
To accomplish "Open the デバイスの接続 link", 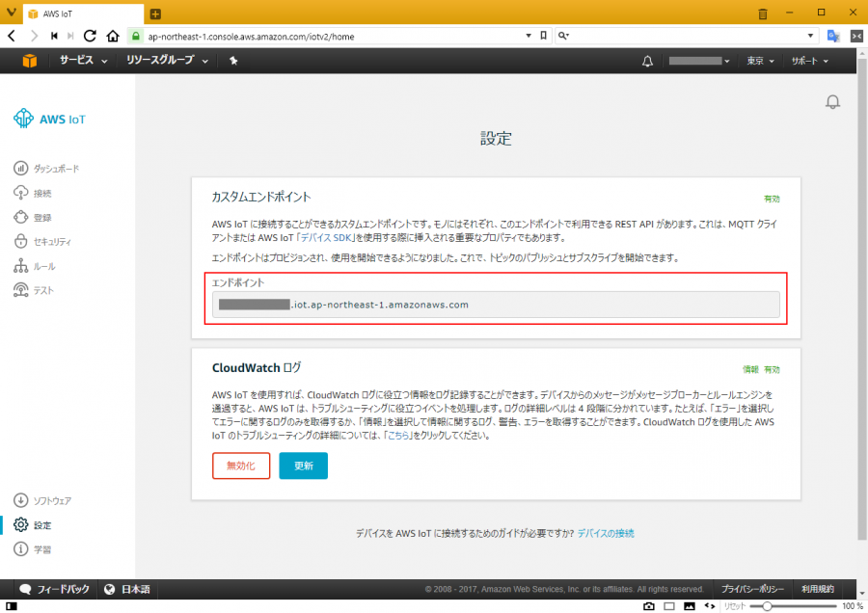I will point(606,533).
